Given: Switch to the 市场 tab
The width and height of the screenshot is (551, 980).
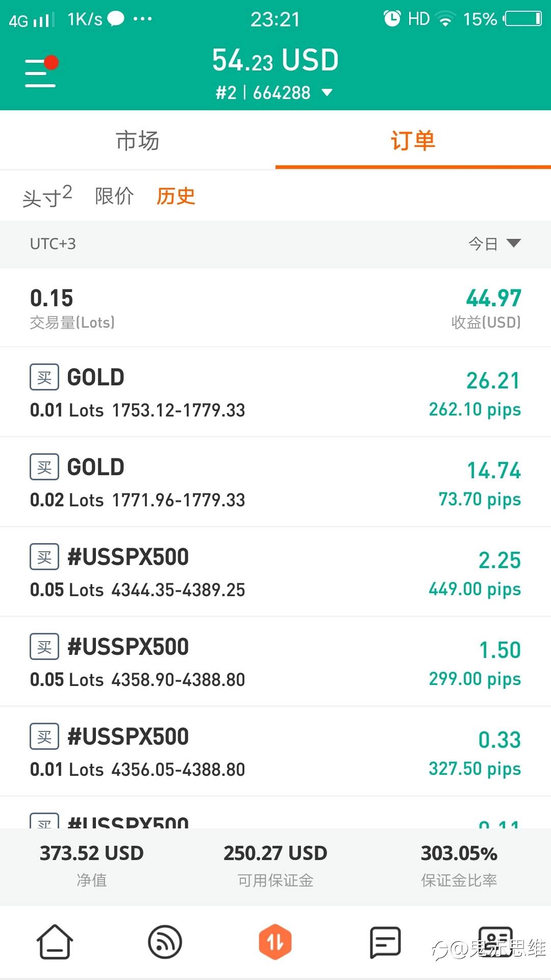Looking at the screenshot, I should click(138, 140).
